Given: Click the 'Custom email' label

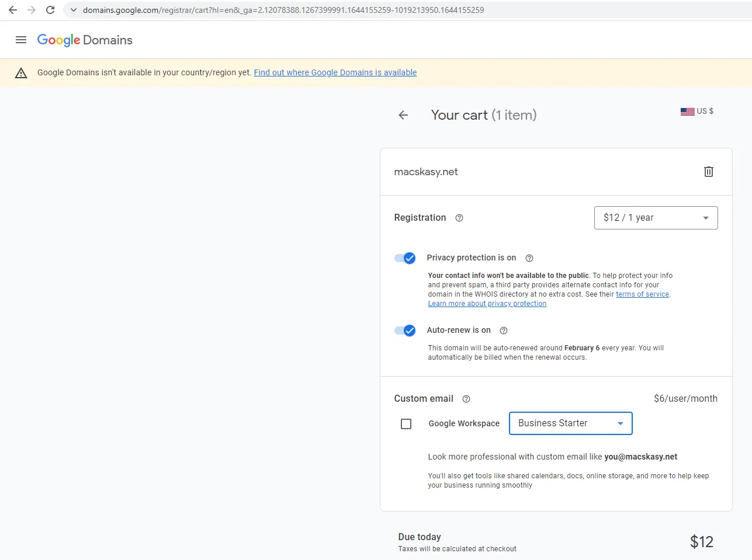Looking at the screenshot, I should tap(424, 398).
